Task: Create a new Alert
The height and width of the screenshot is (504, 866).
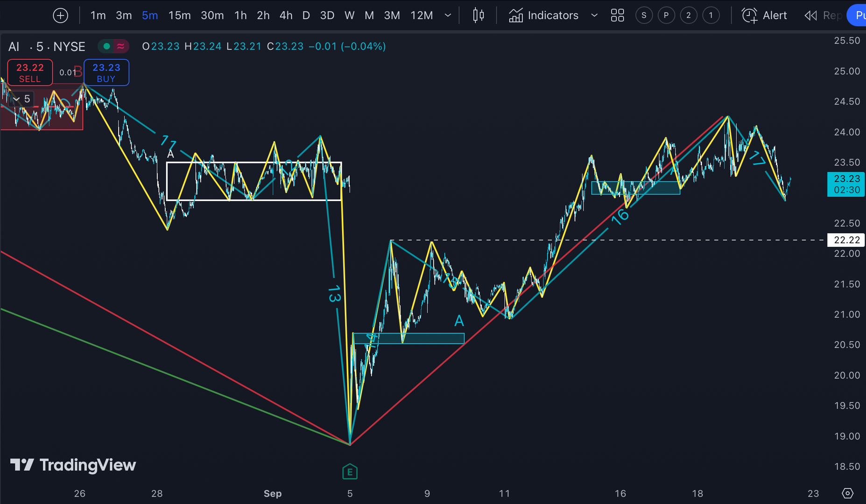Action: [x=765, y=15]
